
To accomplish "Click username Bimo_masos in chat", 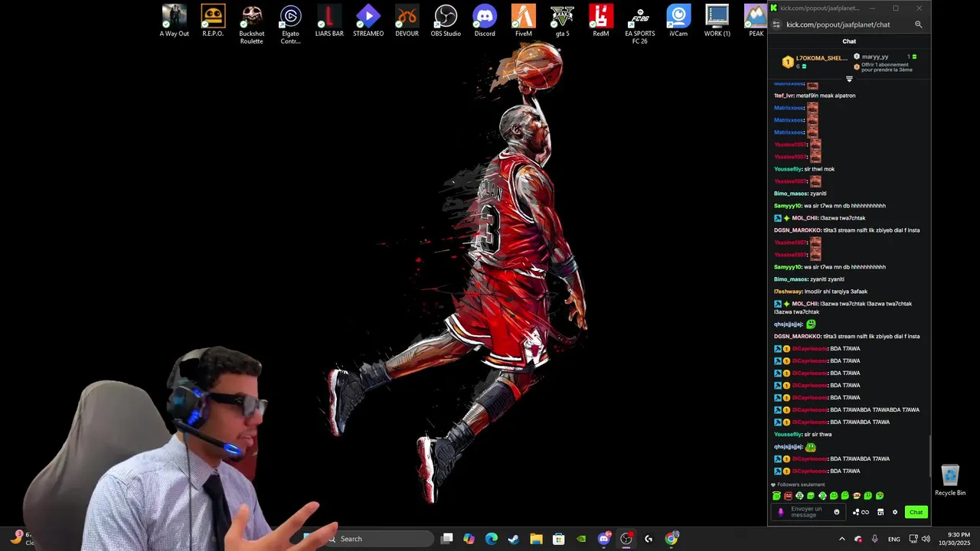I will pyautogui.click(x=789, y=194).
